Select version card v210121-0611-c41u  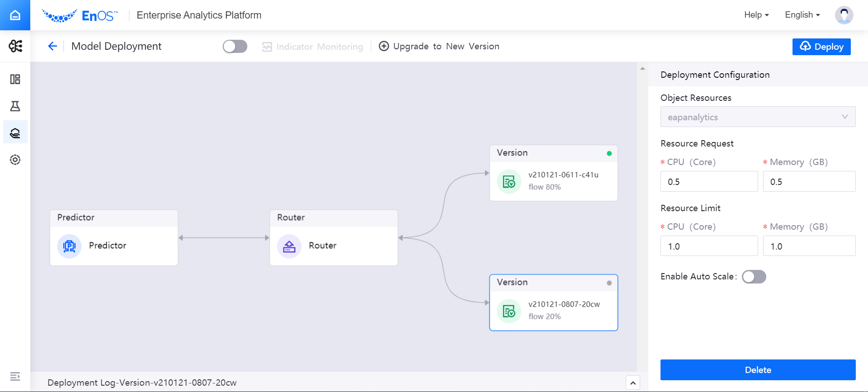pos(553,173)
